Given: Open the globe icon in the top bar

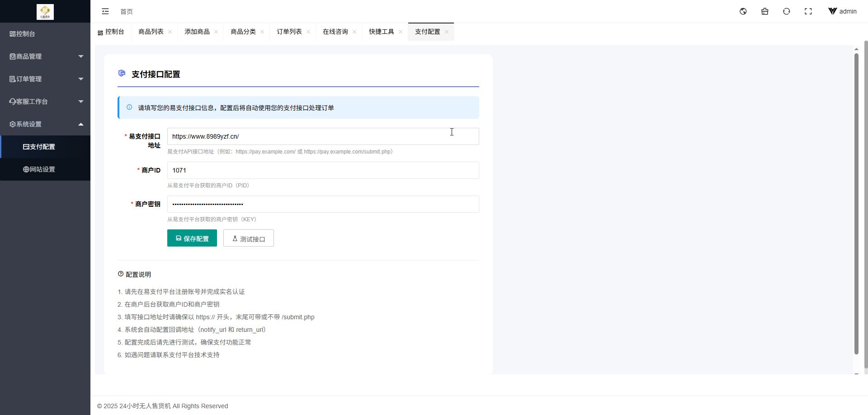Looking at the screenshot, I should 743,11.
